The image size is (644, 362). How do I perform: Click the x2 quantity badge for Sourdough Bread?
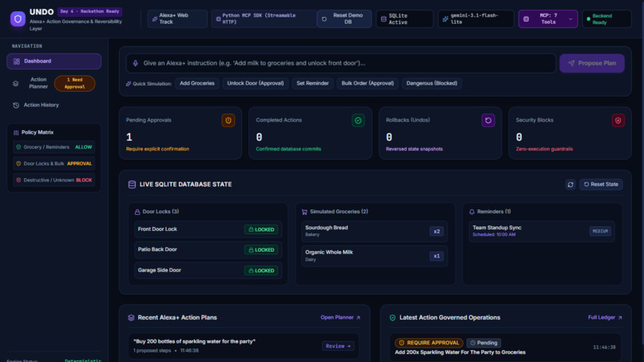tap(436, 231)
